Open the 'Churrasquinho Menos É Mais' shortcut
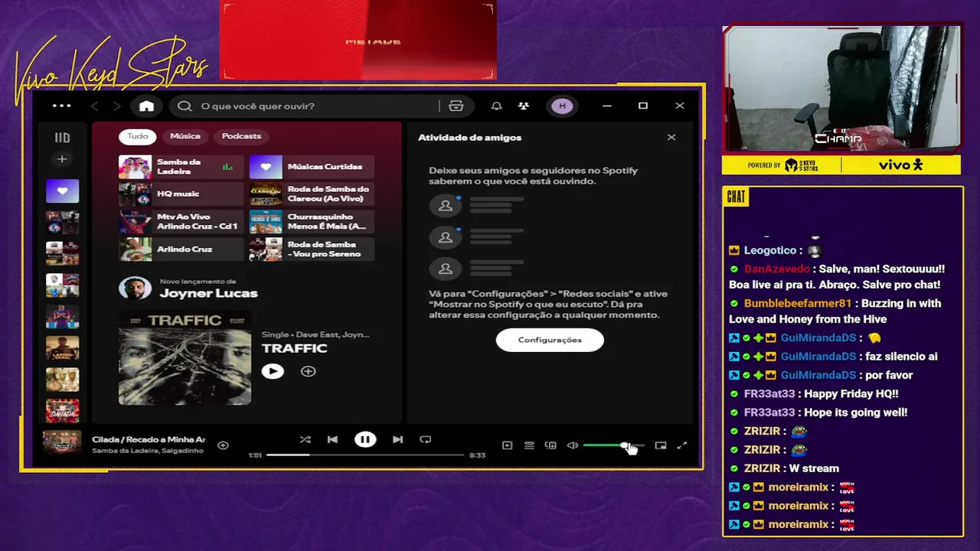This screenshot has height=551, width=980. 312,222
